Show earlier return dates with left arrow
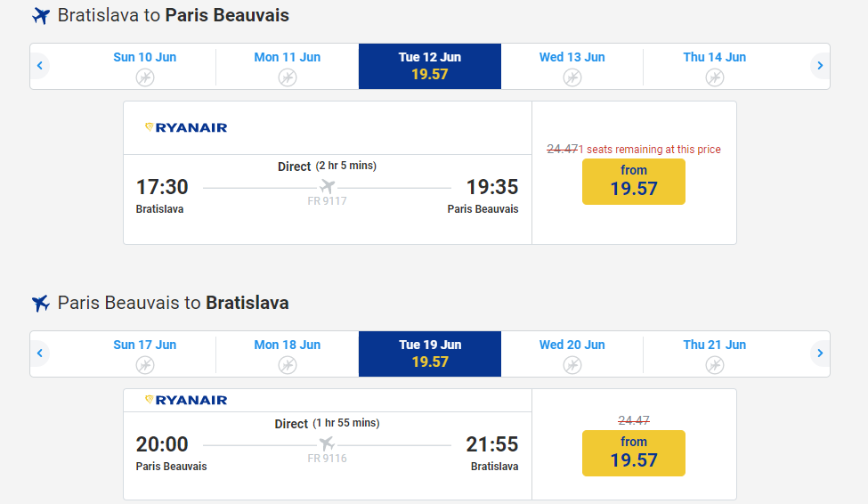Image resolution: width=868 pixels, height=504 pixels. tap(40, 354)
